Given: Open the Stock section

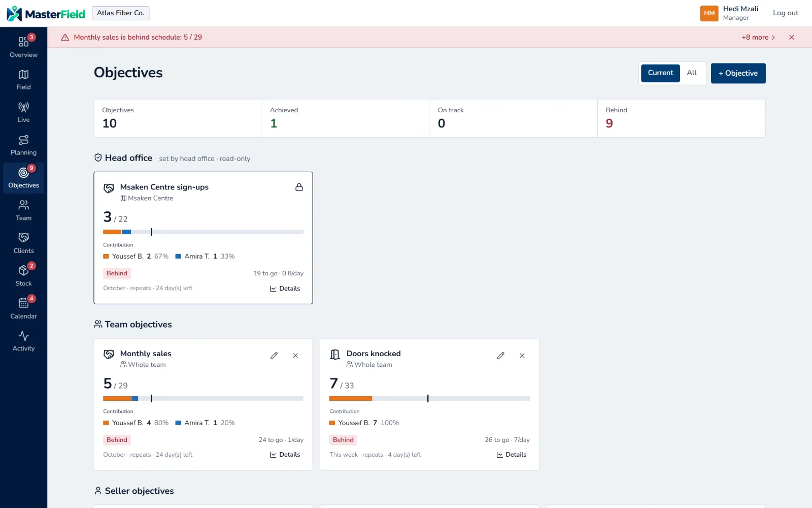Looking at the screenshot, I should (23, 276).
